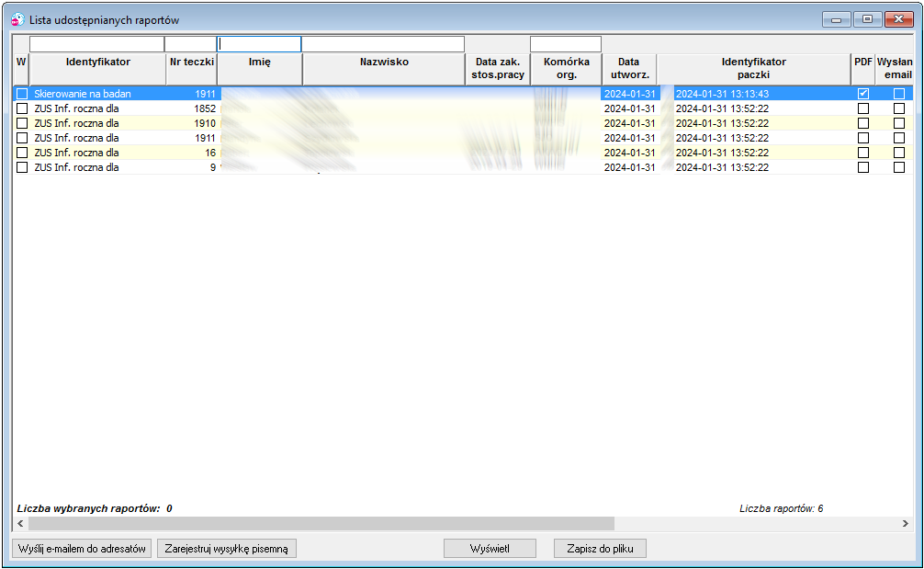The width and height of the screenshot is (924, 569).
Task: Click the application icon in title bar
Action: (x=17, y=19)
